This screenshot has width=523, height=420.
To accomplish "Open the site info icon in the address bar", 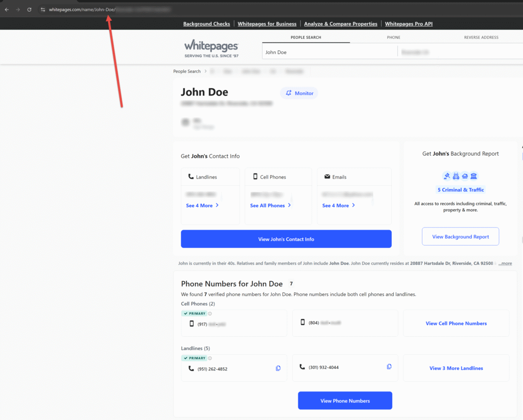I will [43, 10].
